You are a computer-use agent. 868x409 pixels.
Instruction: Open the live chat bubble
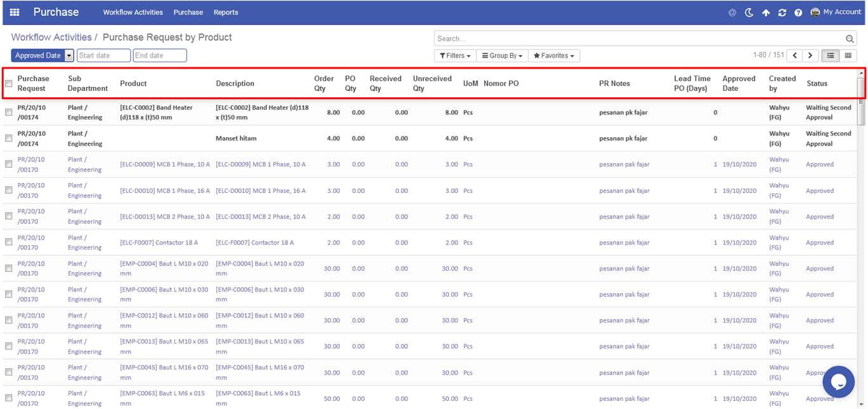[x=838, y=381]
